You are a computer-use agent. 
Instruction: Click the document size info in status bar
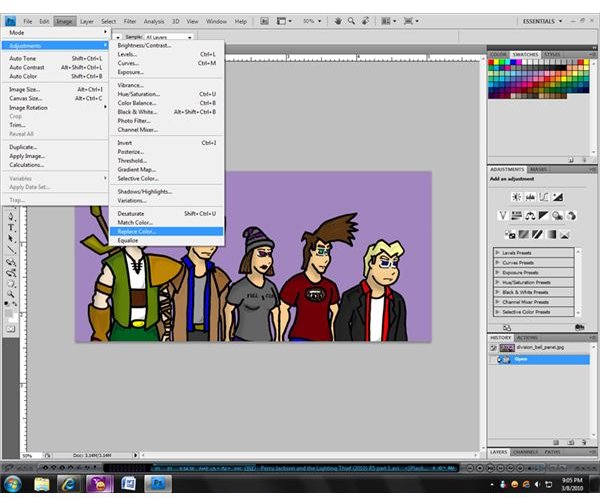(93, 456)
